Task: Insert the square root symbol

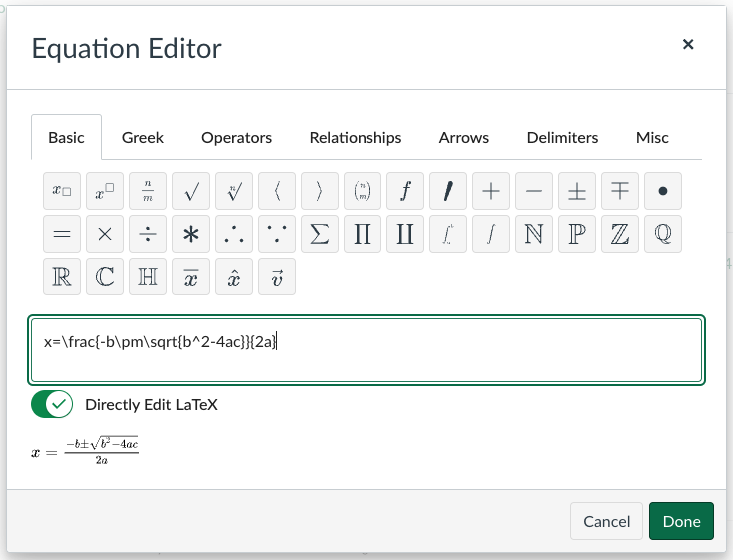Action: coord(191,191)
